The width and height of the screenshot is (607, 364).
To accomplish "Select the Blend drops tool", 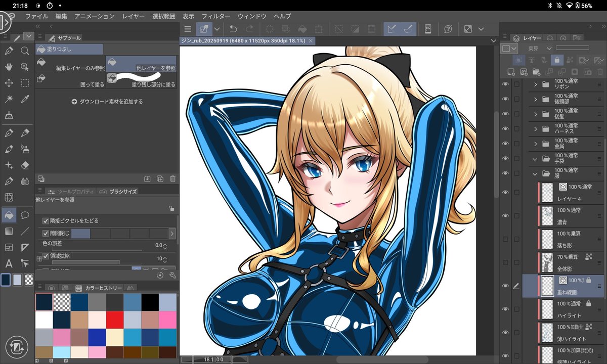I will pyautogui.click(x=25, y=181).
